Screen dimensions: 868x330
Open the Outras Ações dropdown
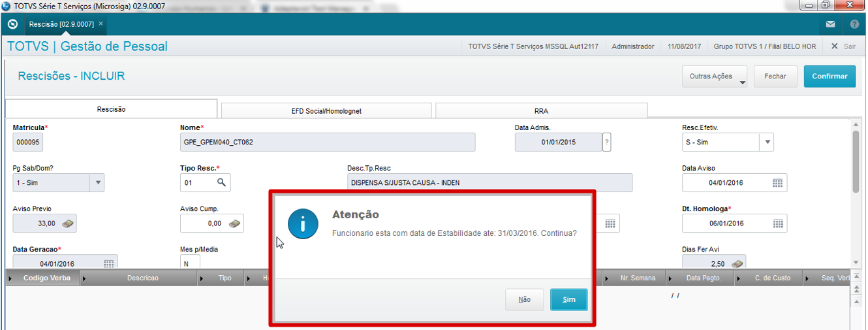click(x=716, y=76)
